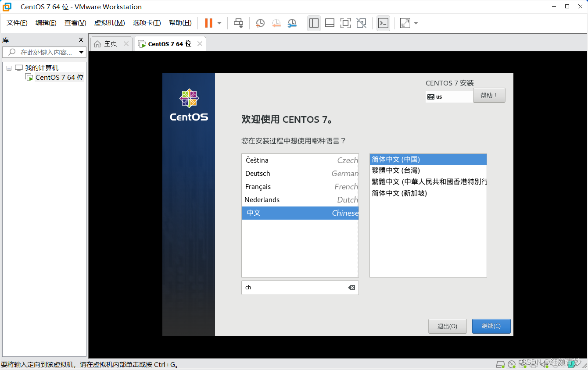Screen dimensions: 588x370
Task: Select CentOS 7 64 位 in the library tree
Action: coord(59,78)
